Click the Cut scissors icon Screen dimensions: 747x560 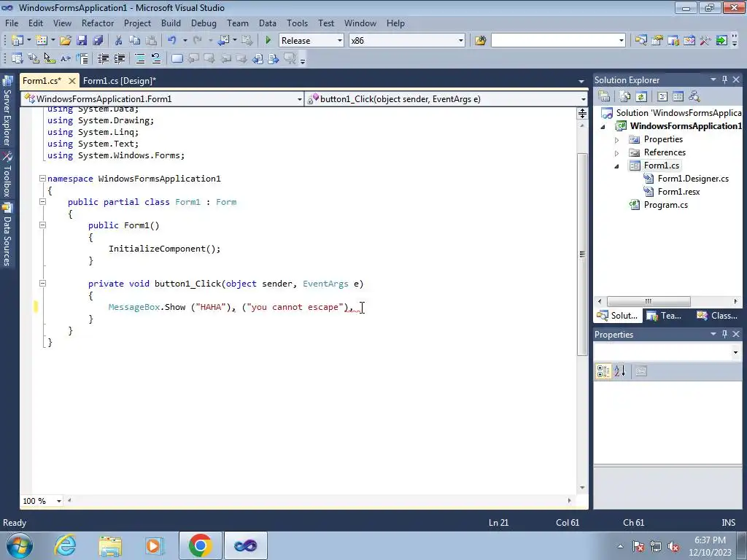click(119, 41)
